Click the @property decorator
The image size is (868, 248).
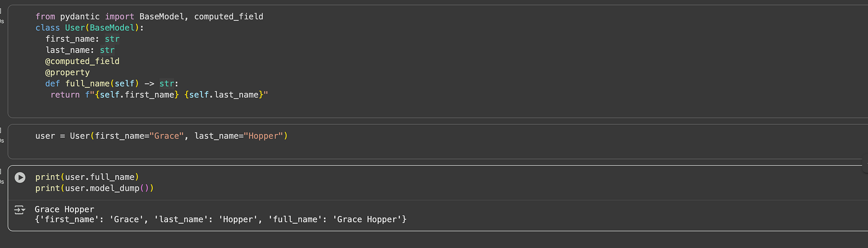(x=67, y=72)
